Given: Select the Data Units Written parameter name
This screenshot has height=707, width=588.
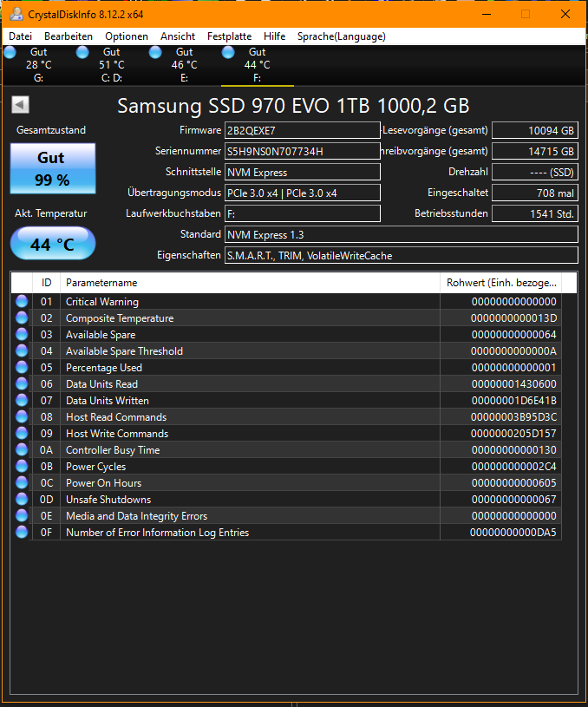Looking at the screenshot, I should click(x=108, y=401).
